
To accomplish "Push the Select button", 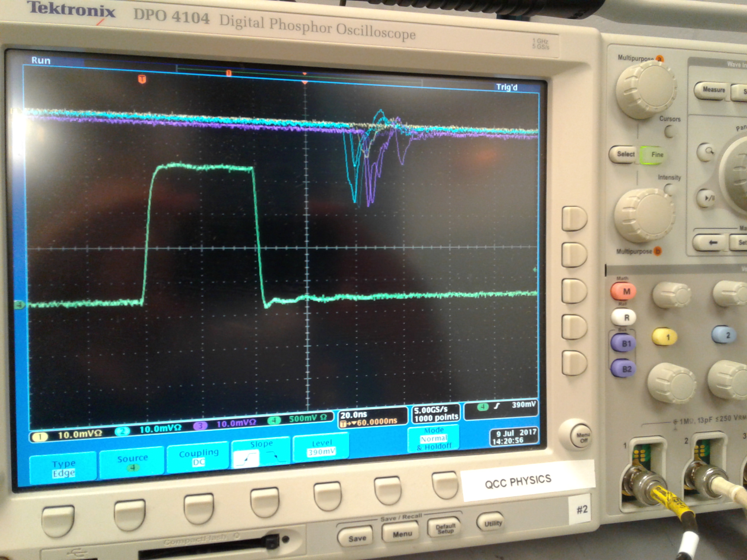I will [625, 154].
